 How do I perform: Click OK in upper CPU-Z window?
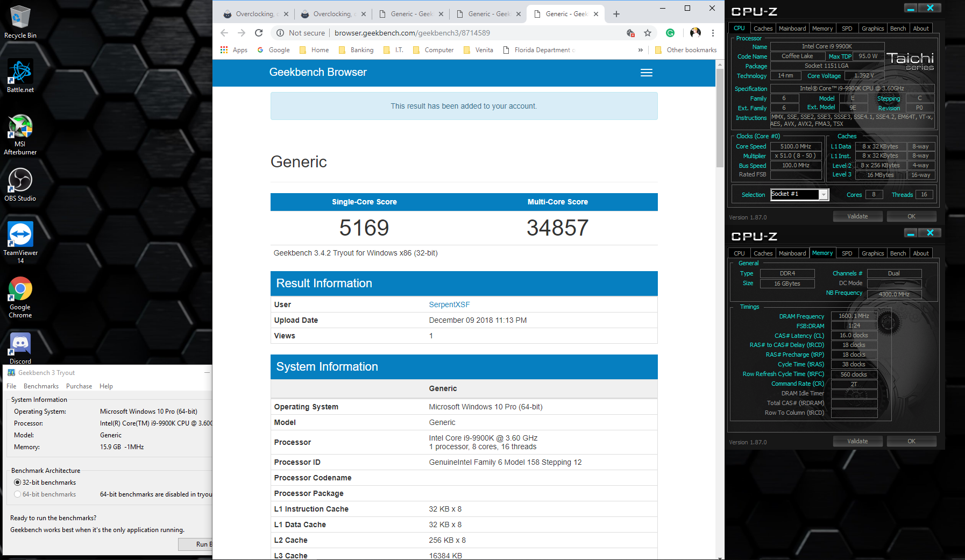911,216
